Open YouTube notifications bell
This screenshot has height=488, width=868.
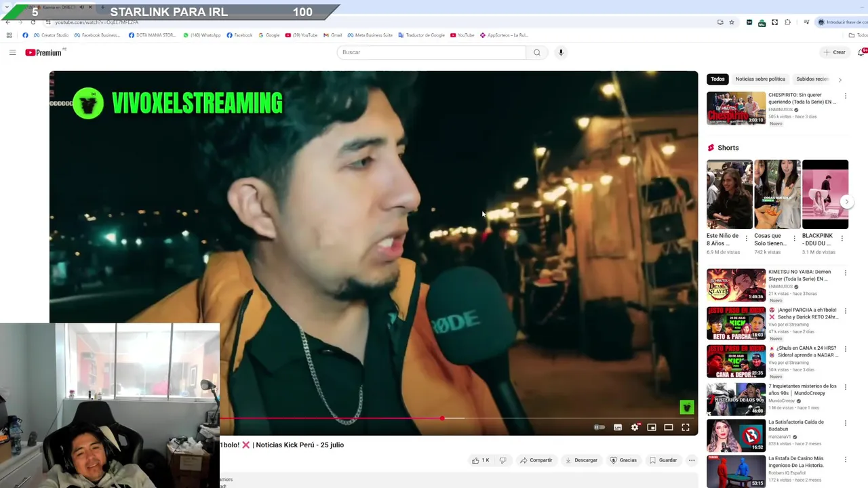coord(861,52)
